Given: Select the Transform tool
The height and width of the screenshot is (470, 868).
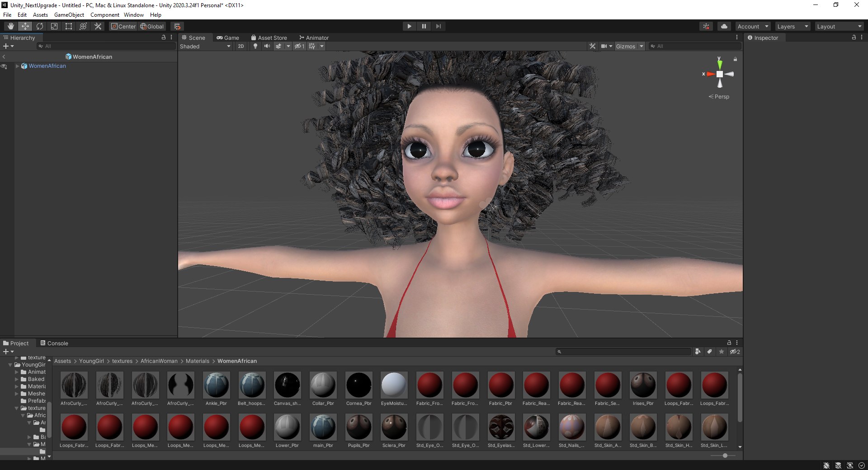Looking at the screenshot, I should (83, 26).
